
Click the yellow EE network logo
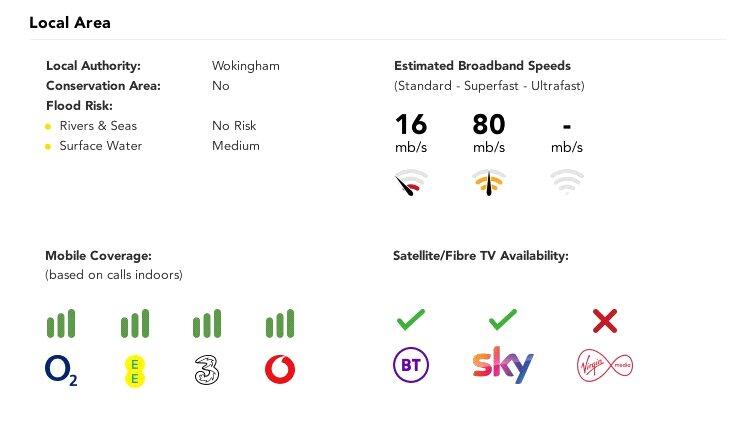pyautogui.click(x=134, y=370)
